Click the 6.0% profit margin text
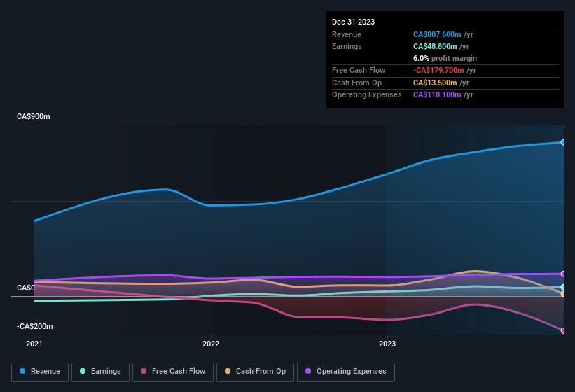Screen dimensions: 575x392 click(445, 58)
